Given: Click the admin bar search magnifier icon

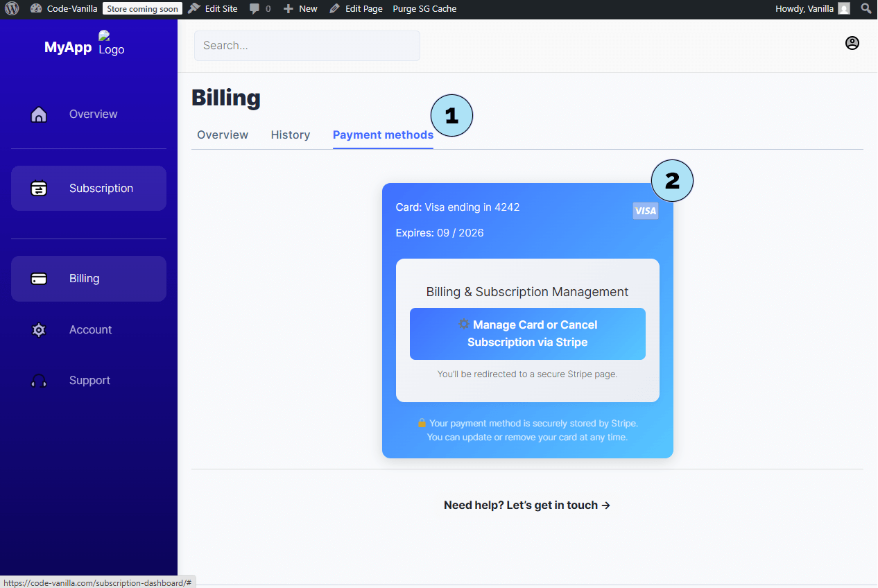Looking at the screenshot, I should pyautogui.click(x=866, y=8).
